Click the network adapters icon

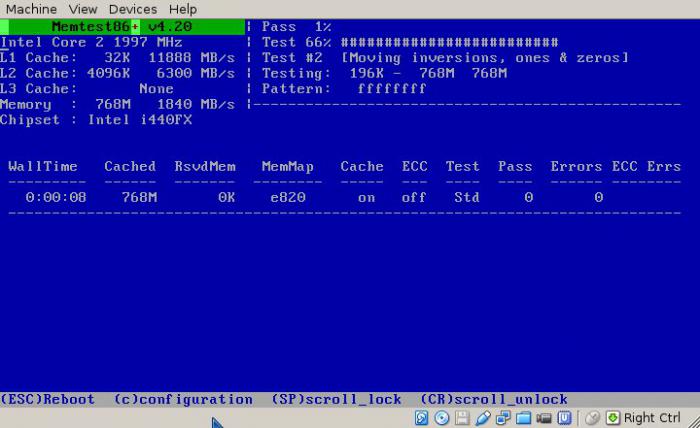(x=503, y=418)
